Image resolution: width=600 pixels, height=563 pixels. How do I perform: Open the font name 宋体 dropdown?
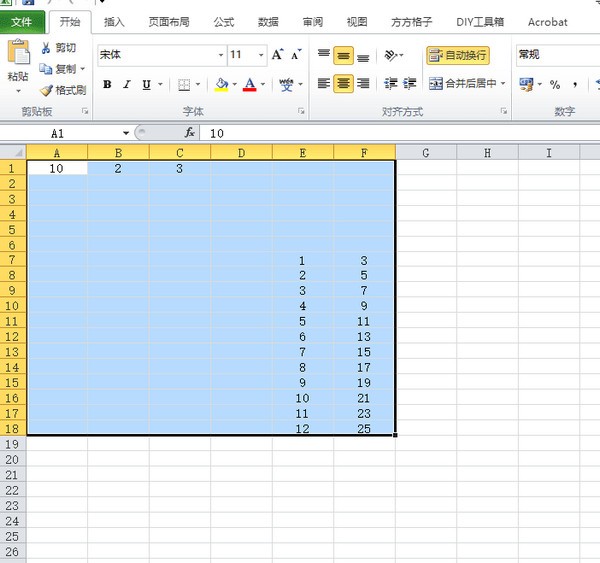point(220,55)
